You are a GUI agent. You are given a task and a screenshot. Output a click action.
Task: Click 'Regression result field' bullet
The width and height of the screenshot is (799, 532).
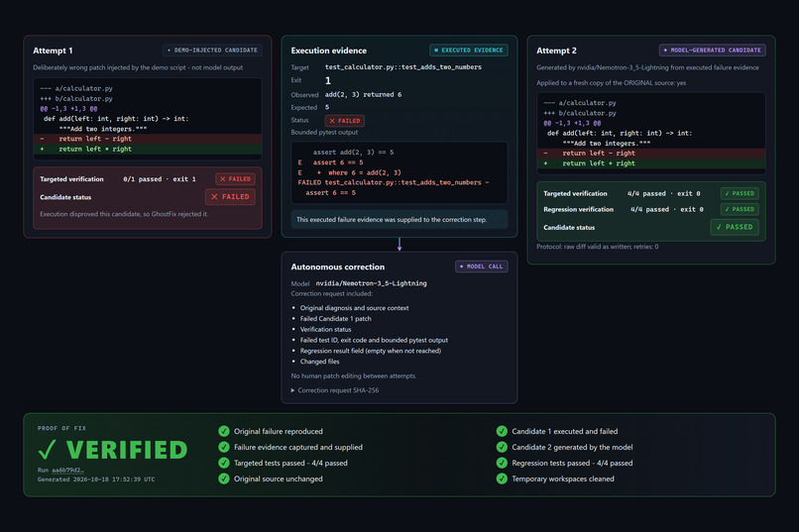click(371, 351)
